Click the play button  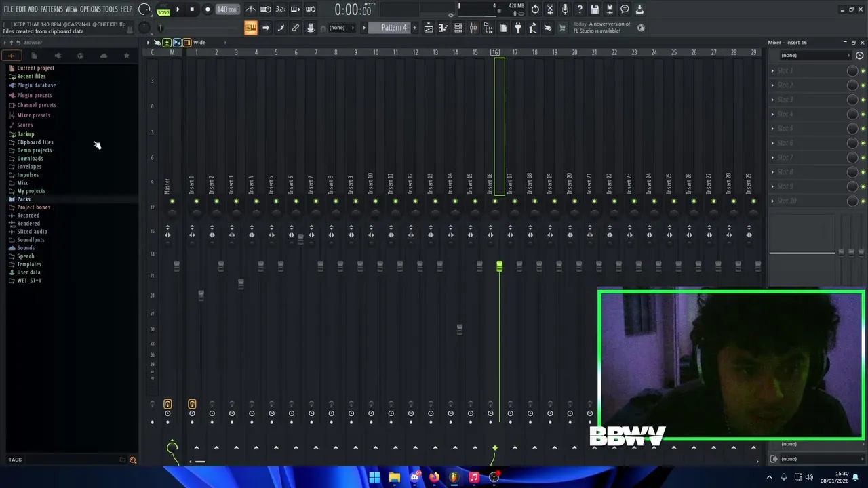point(178,9)
